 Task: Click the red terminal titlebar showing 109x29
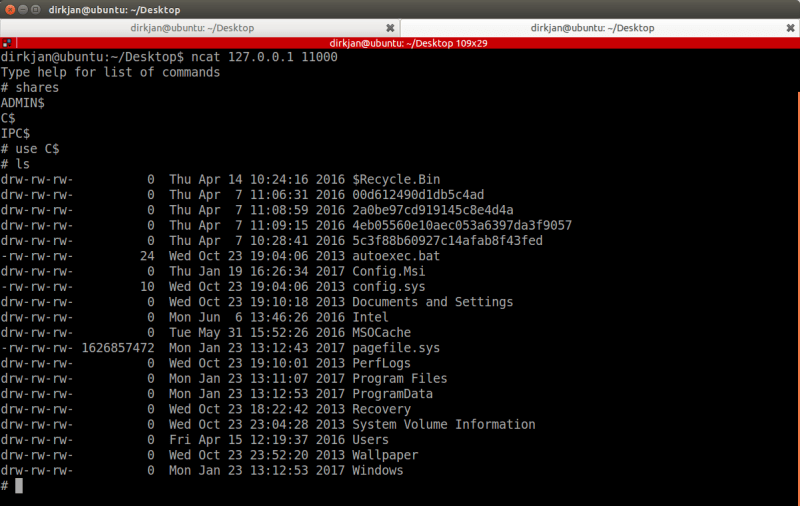[x=408, y=43]
